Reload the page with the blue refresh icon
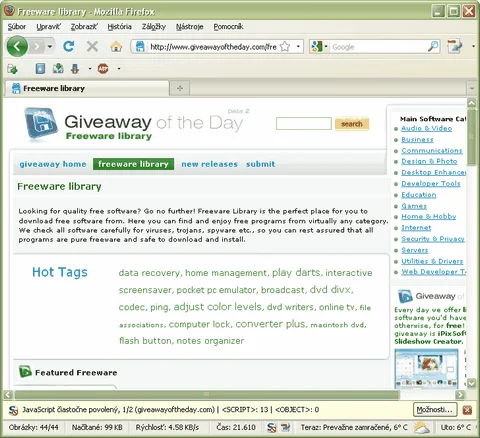 click(x=69, y=46)
